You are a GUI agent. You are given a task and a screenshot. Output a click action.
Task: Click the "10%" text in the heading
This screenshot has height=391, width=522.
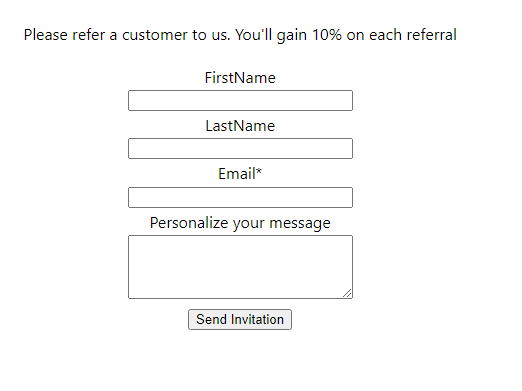[x=327, y=35]
